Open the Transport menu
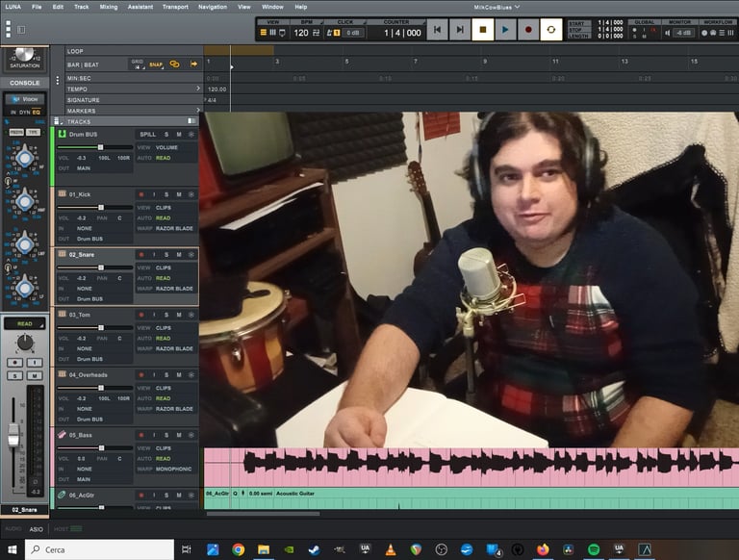739x560 pixels. coord(175,7)
